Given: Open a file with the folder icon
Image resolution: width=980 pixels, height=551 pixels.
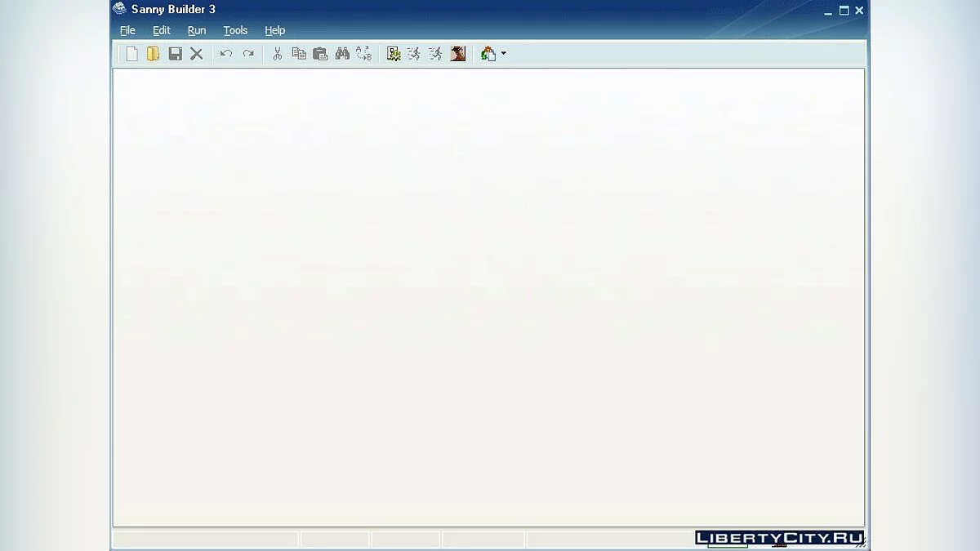Looking at the screenshot, I should [x=153, y=54].
